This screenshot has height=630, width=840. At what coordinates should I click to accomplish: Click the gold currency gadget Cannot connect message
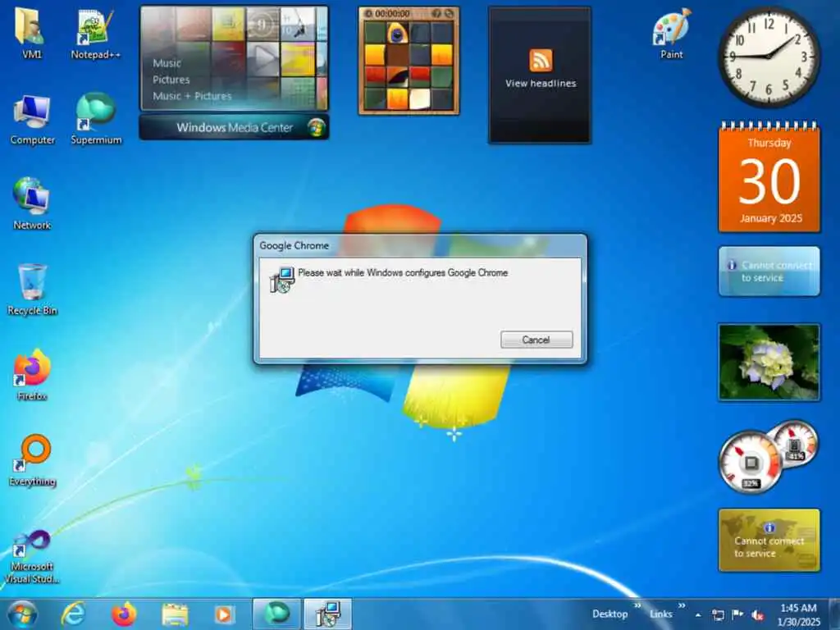(x=769, y=540)
